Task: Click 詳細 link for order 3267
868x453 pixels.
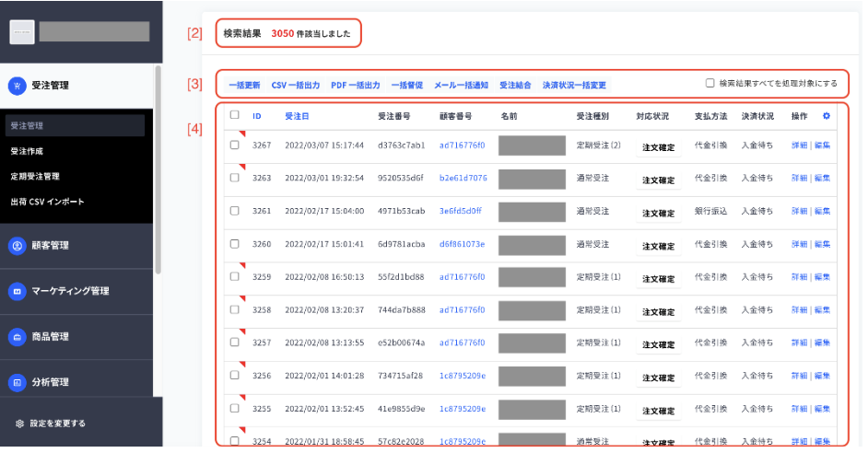Action: (800, 145)
